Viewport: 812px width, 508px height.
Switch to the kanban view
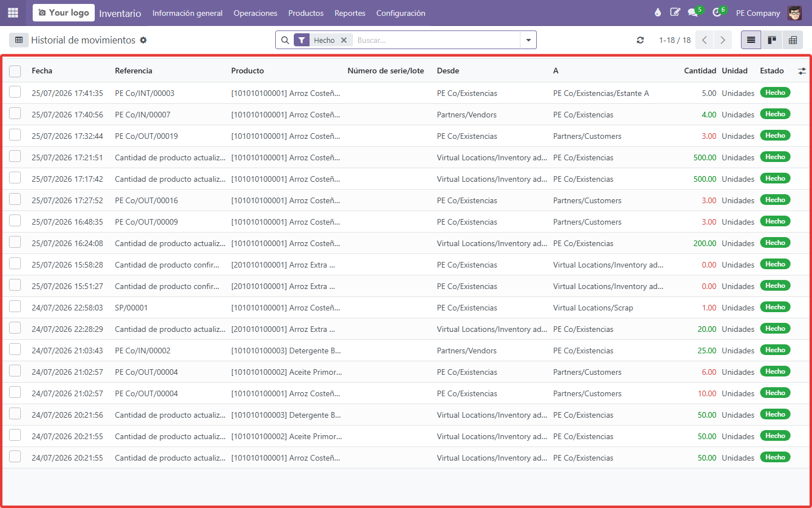coord(772,40)
